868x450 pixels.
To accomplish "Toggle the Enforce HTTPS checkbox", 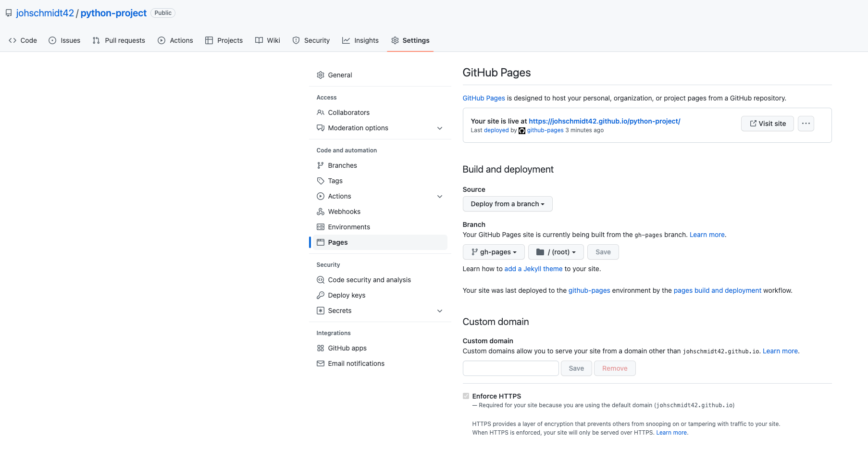I will pyautogui.click(x=466, y=396).
